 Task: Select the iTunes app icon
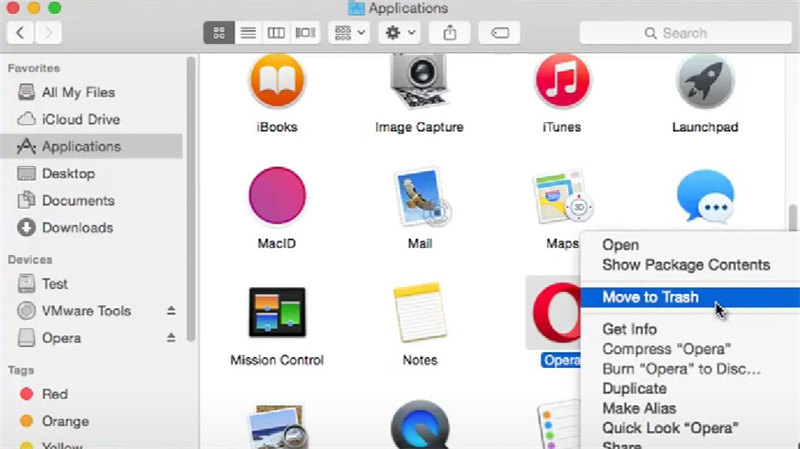562,81
